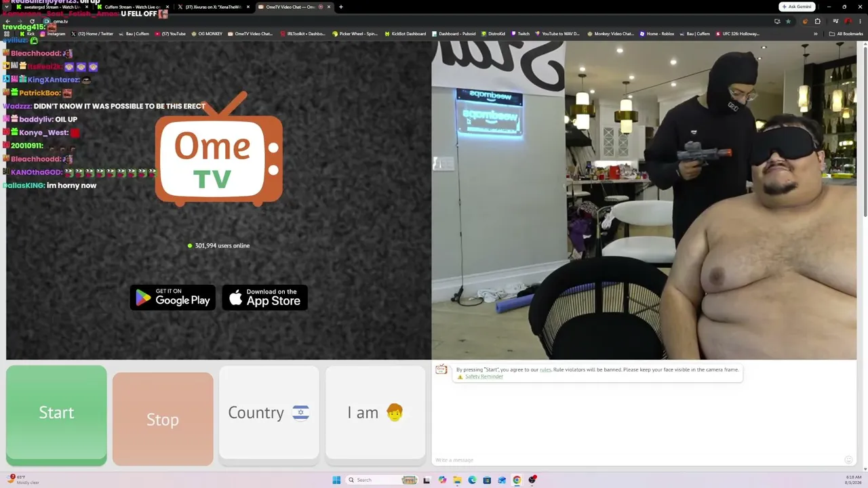The height and width of the screenshot is (488, 868).
Task: Open the Home - Roblox bookmark
Action: click(x=657, y=34)
